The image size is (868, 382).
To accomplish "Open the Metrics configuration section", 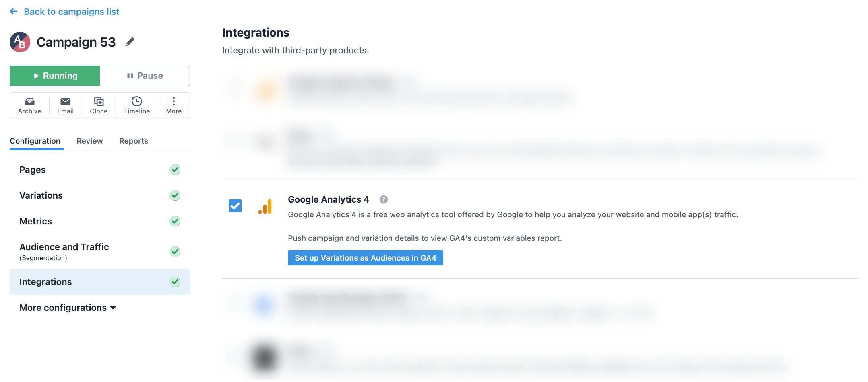I will [100, 221].
